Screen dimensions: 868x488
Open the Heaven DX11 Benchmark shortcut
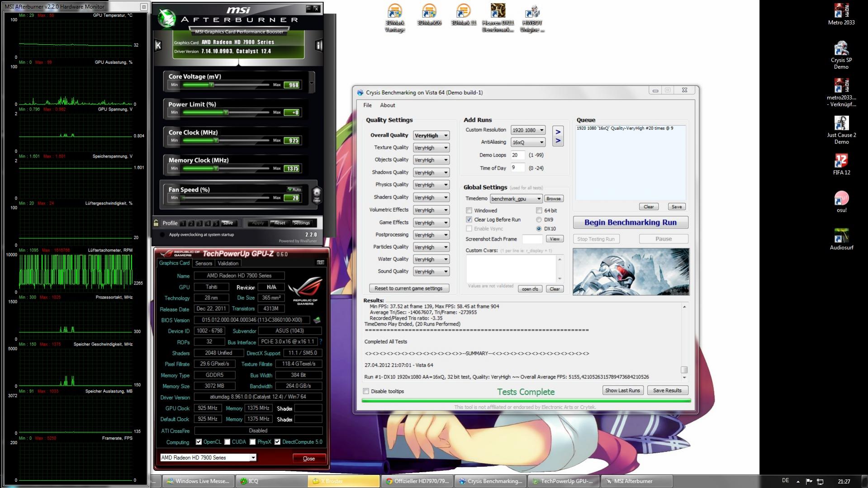tap(498, 18)
